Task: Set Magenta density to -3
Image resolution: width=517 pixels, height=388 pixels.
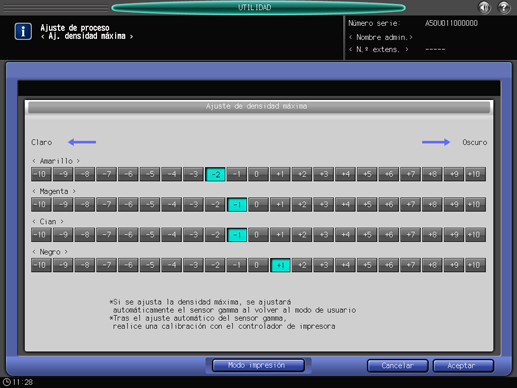Action: [193, 204]
